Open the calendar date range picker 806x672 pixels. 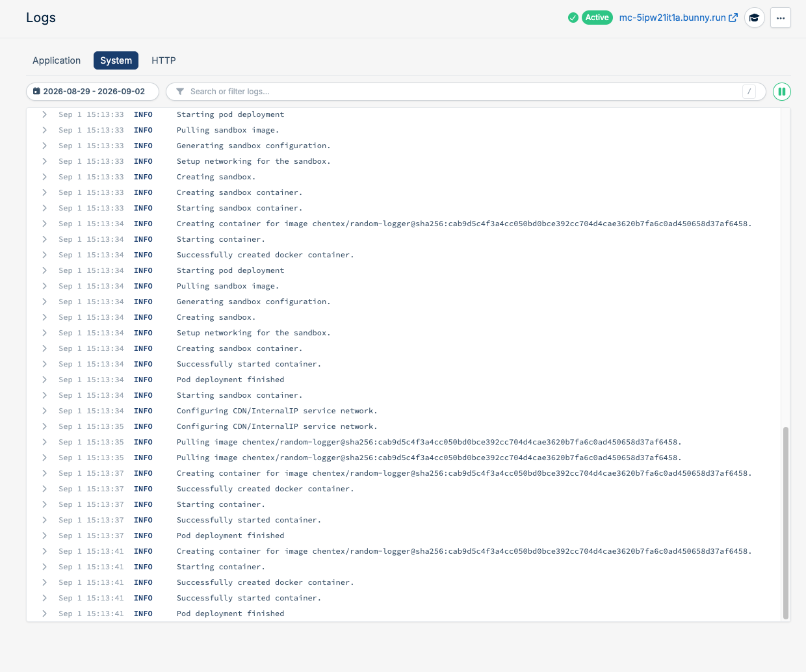(x=92, y=92)
